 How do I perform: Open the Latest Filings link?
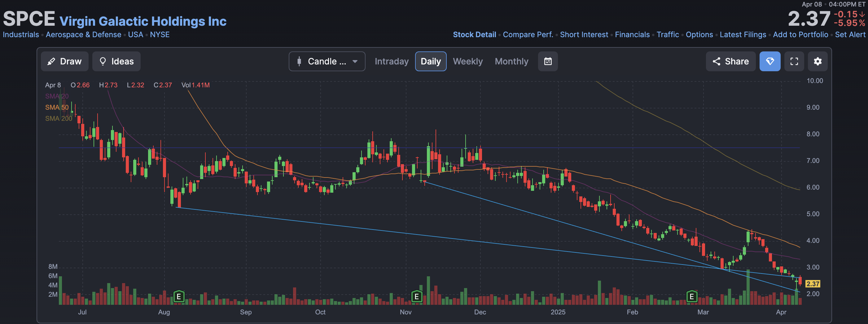point(743,35)
